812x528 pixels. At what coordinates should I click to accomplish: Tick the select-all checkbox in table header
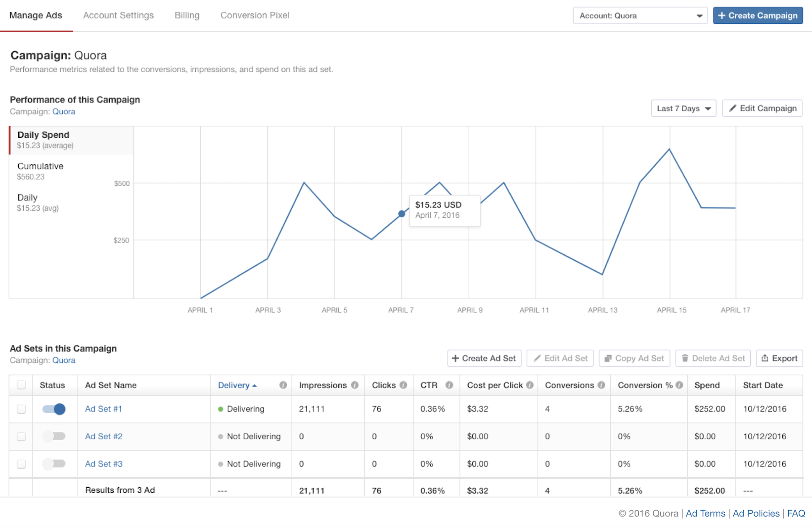pyautogui.click(x=21, y=385)
